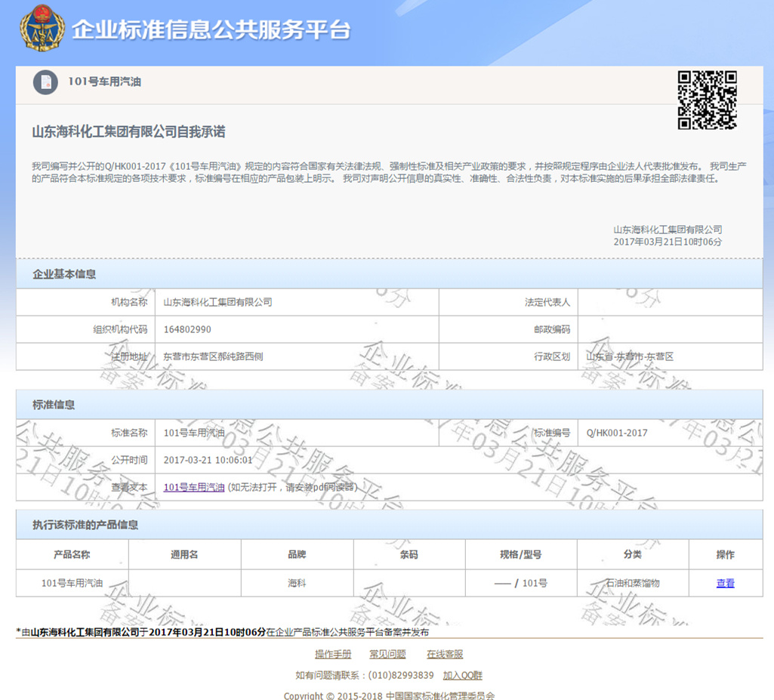Click the 法定代表人 label

[x=547, y=302]
